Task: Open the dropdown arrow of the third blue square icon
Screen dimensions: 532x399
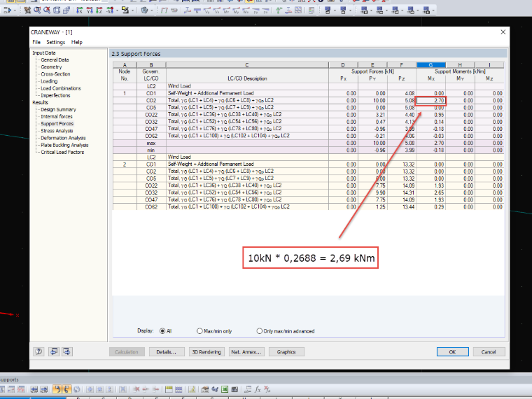Action: 371,10
